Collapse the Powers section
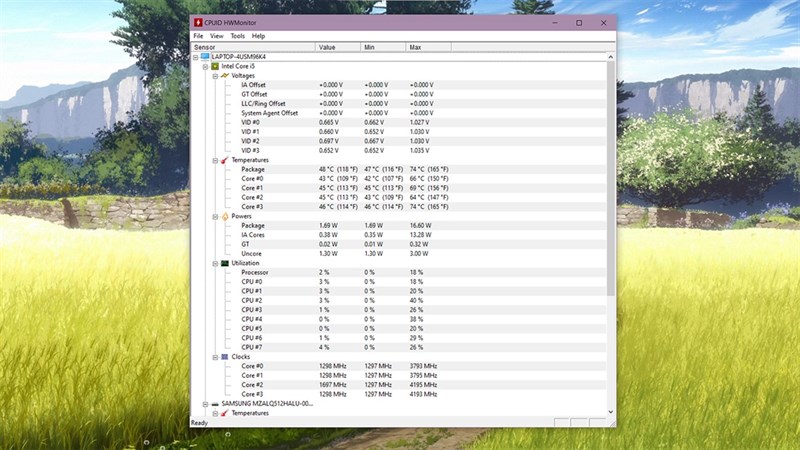The width and height of the screenshot is (800, 450). coord(215,217)
